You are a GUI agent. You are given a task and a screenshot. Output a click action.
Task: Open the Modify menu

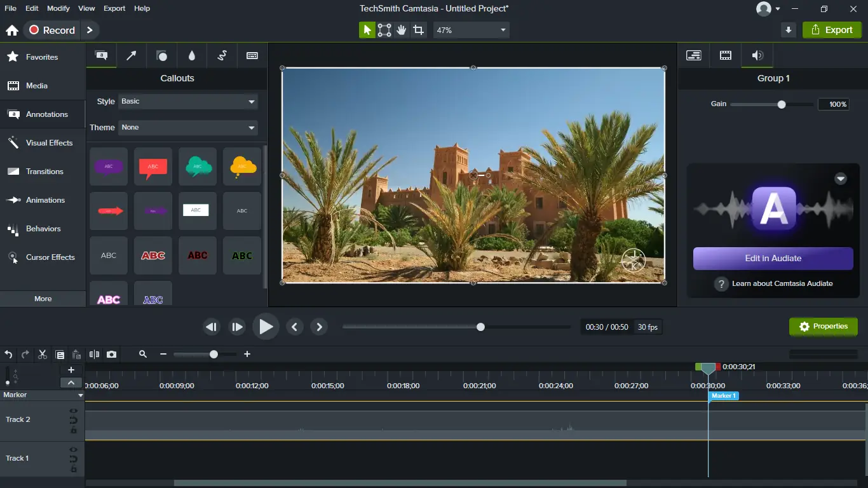click(58, 8)
